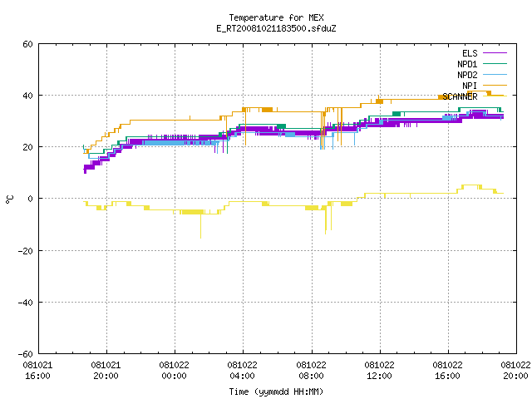Screen dimensions: 532x399
Task: Click the chart title 'Temperature for MEX'
Action: [276, 17]
